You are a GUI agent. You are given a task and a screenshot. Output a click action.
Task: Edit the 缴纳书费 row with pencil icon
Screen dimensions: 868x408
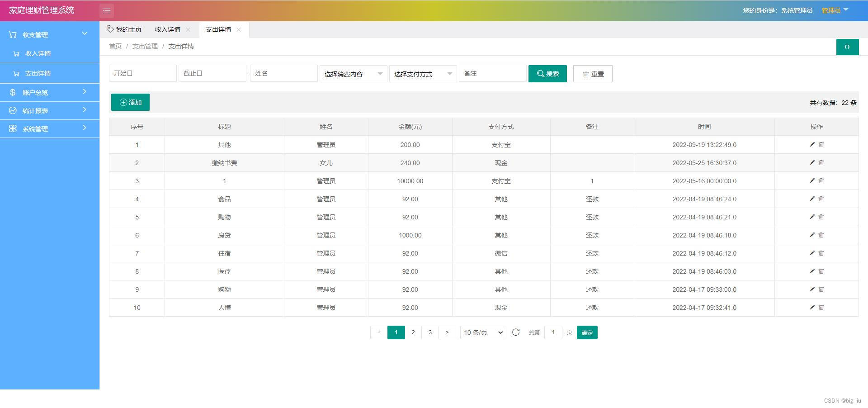point(812,162)
